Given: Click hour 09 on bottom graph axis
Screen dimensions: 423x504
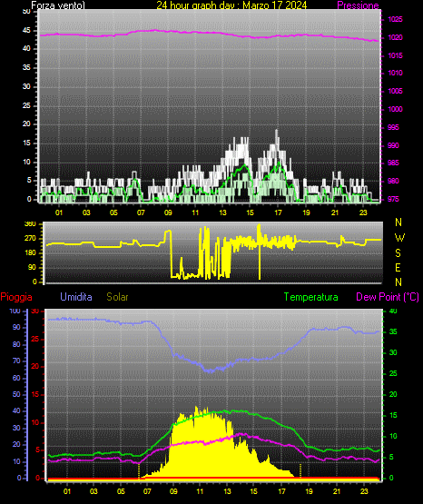Looking at the screenshot, I should click(x=173, y=491).
